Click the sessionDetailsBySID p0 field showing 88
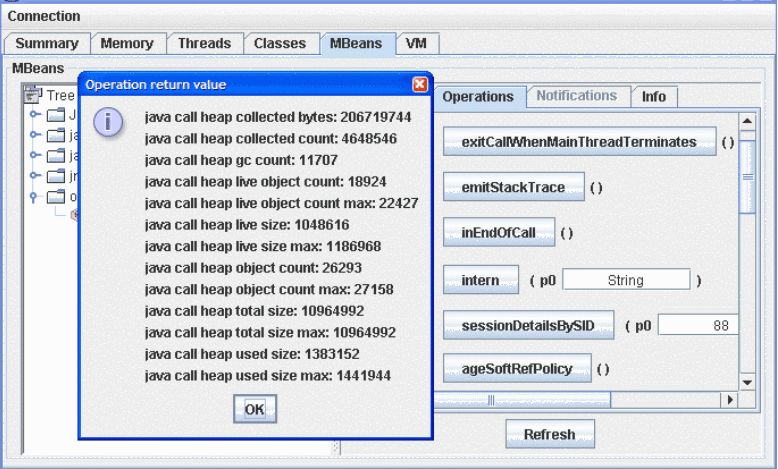The image size is (778, 469). click(699, 326)
